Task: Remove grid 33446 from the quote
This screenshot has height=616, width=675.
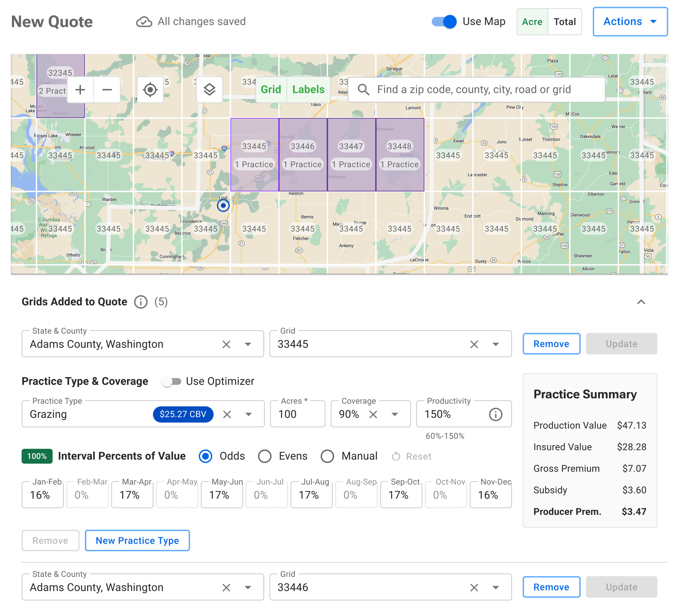Action: point(551,587)
